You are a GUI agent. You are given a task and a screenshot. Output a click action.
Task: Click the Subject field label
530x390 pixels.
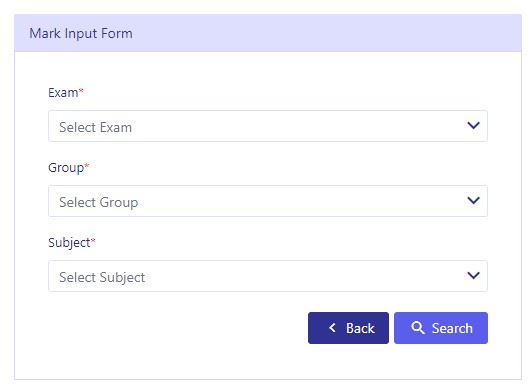coord(69,243)
